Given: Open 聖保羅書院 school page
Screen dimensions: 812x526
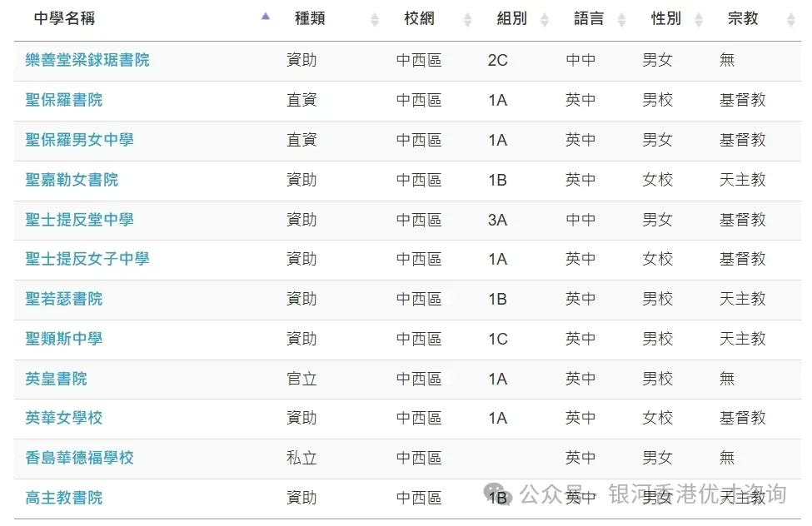Looking at the screenshot, I should (64, 100).
